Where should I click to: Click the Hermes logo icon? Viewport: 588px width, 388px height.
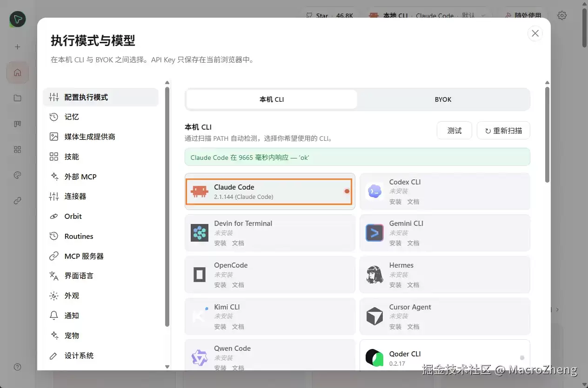374,275
